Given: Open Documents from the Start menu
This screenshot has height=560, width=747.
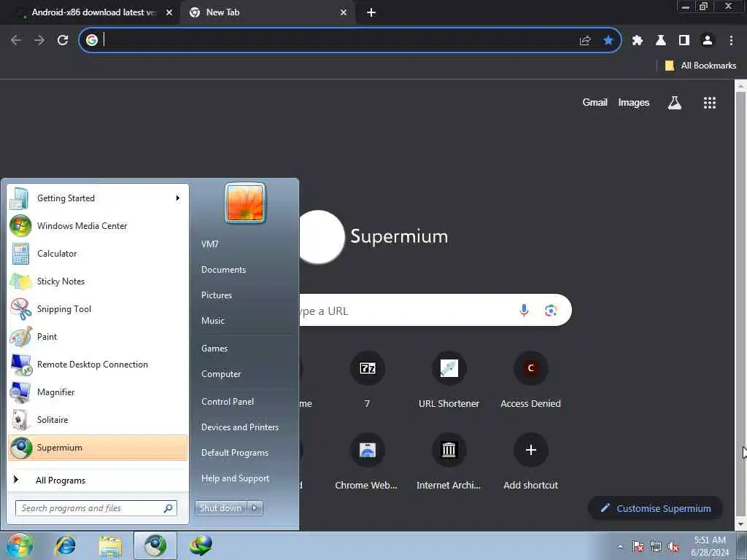Looking at the screenshot, I should (223, 270).
